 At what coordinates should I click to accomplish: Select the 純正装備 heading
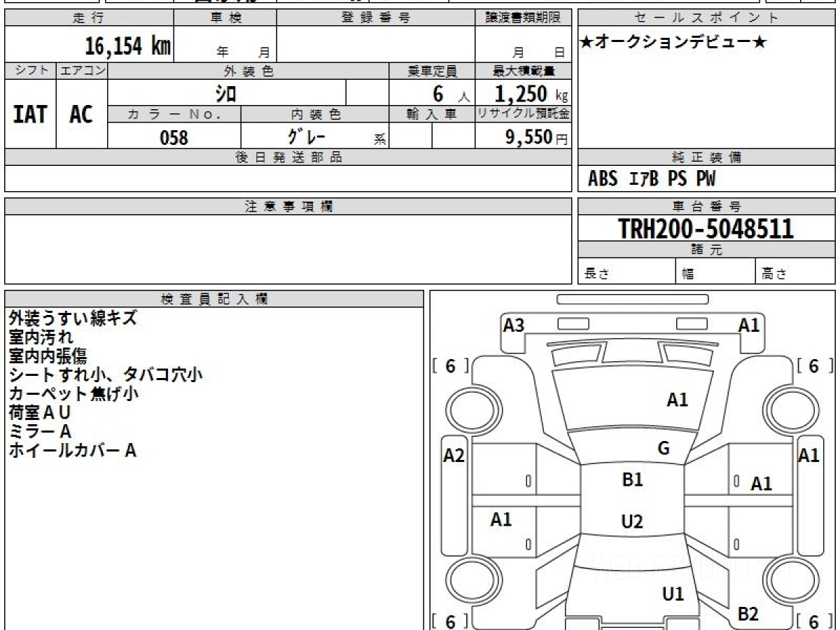[706, 157]
